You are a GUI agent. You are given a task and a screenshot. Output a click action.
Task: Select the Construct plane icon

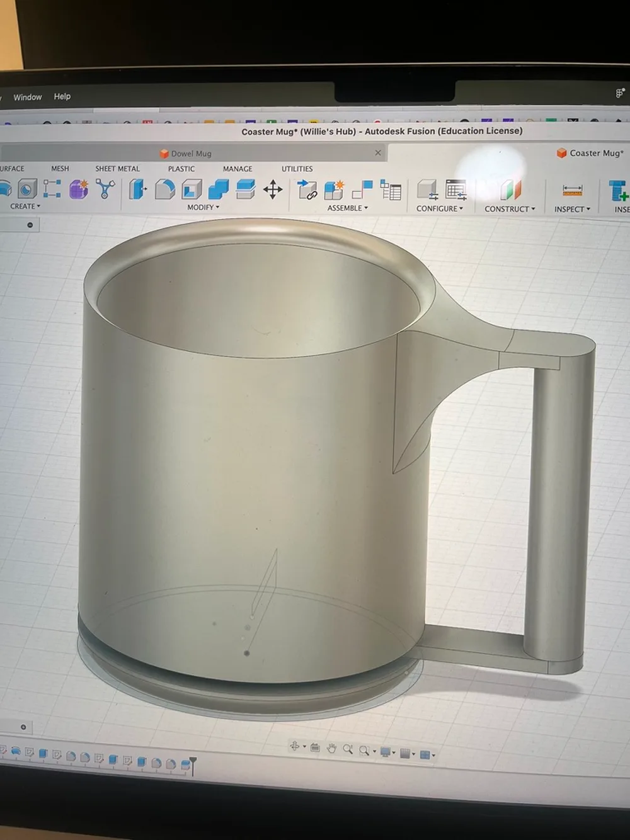pyautogui.click(x=510, y=190)
